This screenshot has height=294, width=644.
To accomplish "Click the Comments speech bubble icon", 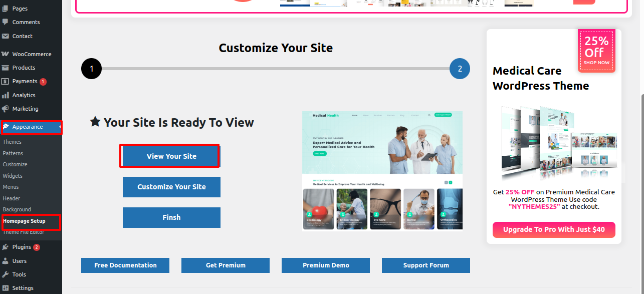I will [x=6, y=22].
